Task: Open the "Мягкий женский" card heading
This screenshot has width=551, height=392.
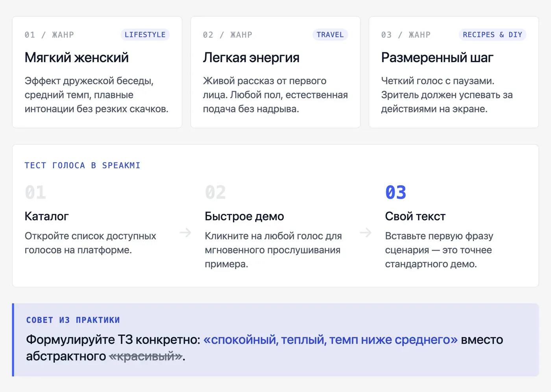Action: (77, 58)
